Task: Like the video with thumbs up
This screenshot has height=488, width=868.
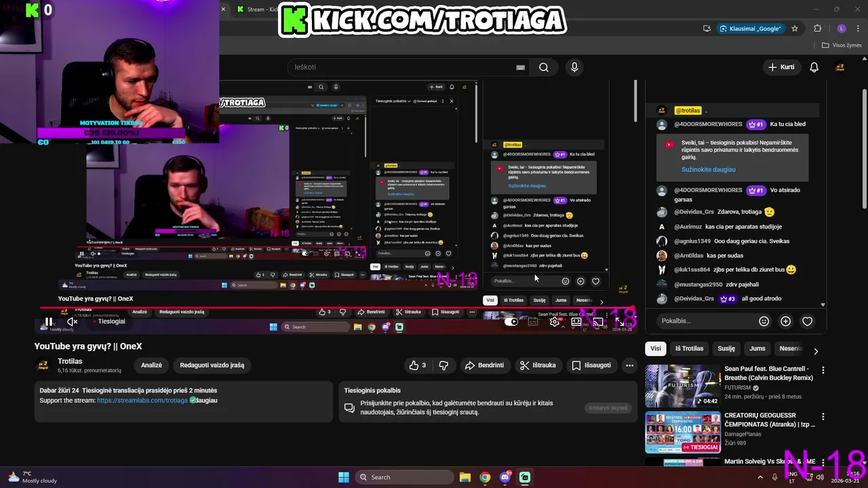Action: tap(417, 365)
